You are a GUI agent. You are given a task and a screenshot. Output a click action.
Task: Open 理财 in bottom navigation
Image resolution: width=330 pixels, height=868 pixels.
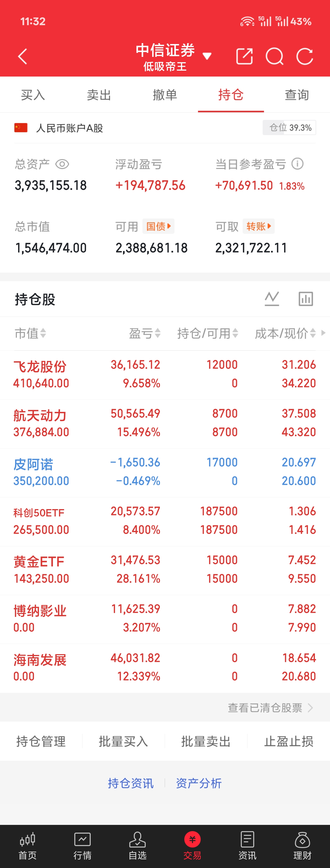coord(302,846)
